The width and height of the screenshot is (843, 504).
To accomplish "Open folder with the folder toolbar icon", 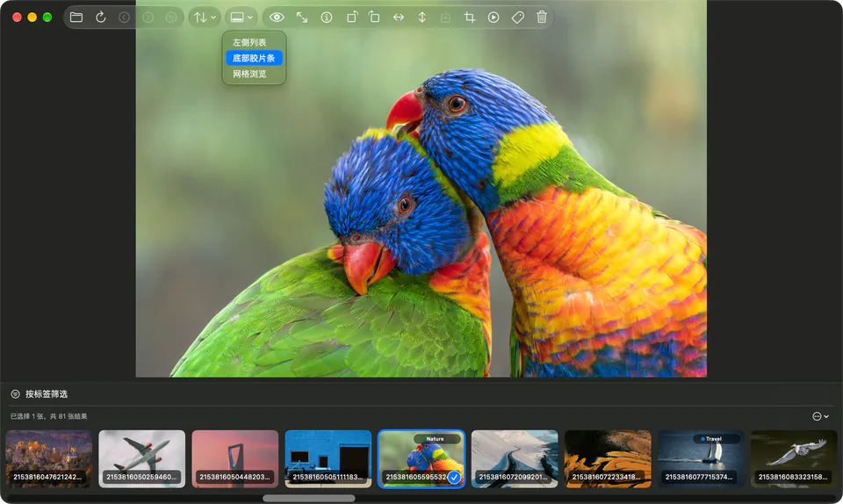I will pyautogui.click(x=76, y=18).
